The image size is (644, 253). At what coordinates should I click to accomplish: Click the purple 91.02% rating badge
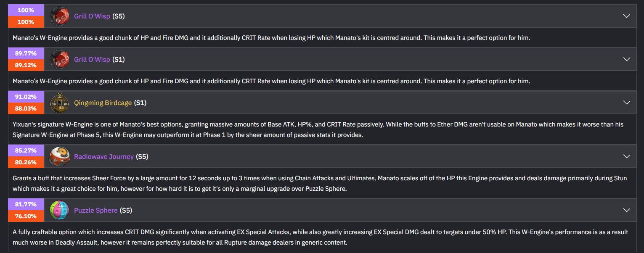26,97
